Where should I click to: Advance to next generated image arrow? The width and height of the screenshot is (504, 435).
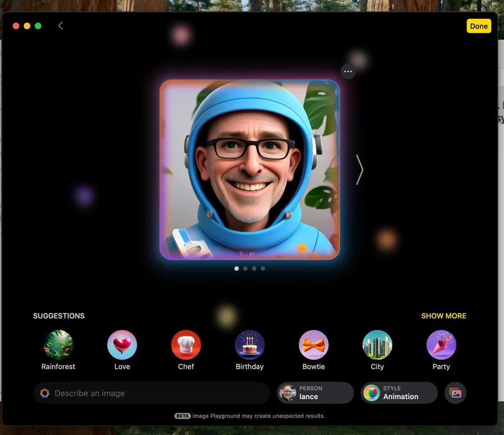coord(360,170)
